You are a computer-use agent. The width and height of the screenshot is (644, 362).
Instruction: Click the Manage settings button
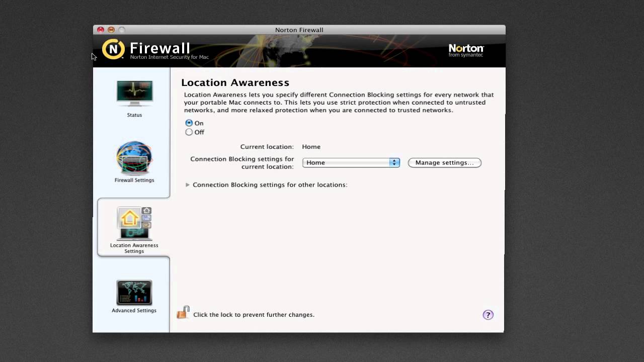point(444,162)
